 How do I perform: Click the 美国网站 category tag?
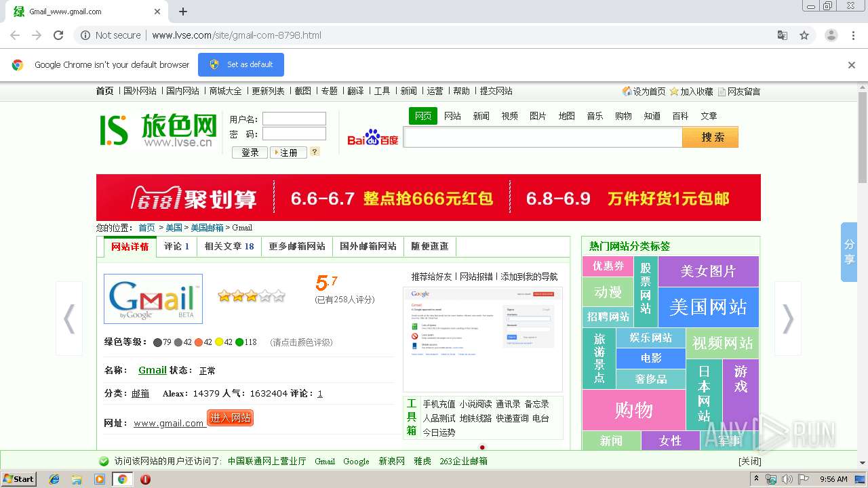click(708, 307)
